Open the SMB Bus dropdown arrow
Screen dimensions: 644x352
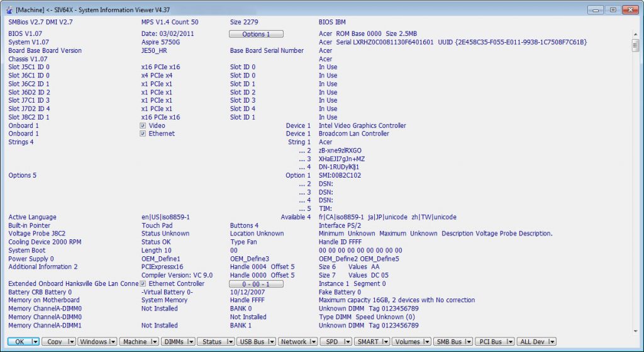(x=469, y=342)
